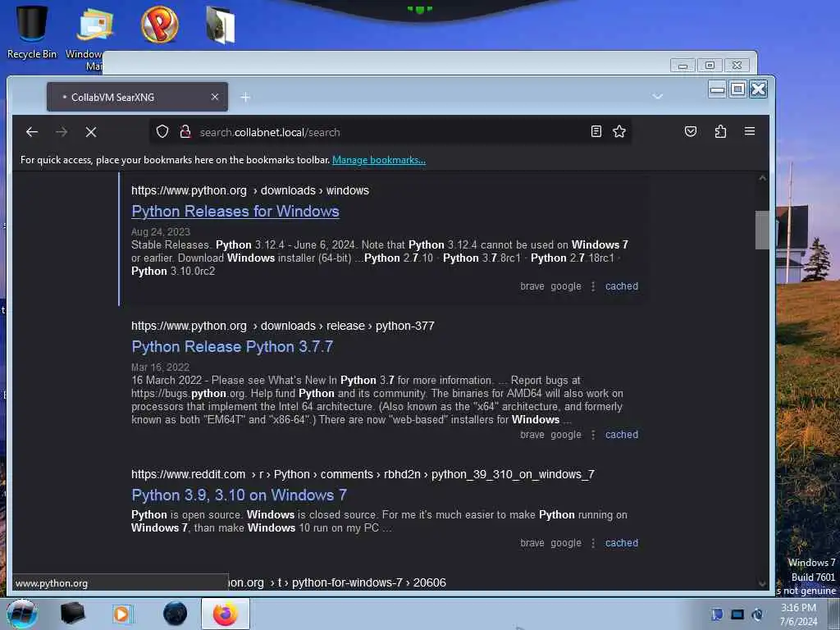Open more options dots for Python 3.7.7 result
This screenshot has width=840, height=630.
[x=593, y=435]
